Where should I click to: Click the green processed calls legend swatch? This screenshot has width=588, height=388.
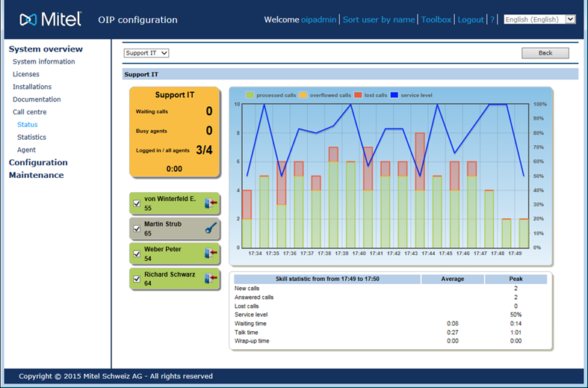coord(250,96)
